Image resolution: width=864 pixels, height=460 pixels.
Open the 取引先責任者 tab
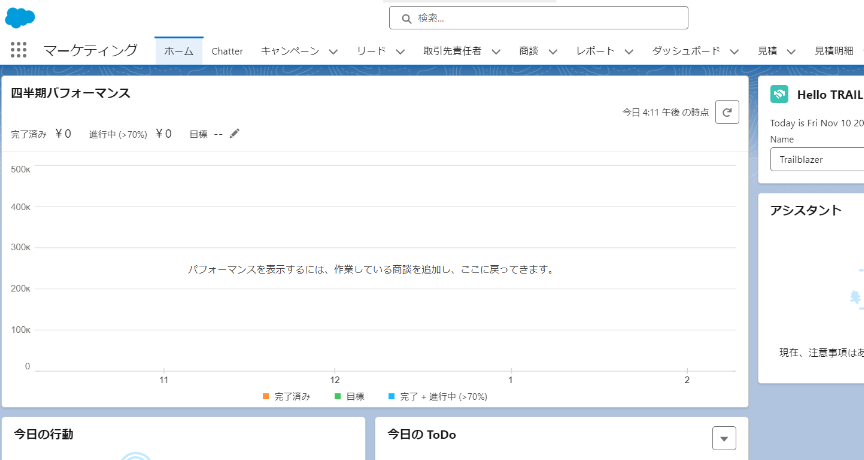[x=452, y=51]
